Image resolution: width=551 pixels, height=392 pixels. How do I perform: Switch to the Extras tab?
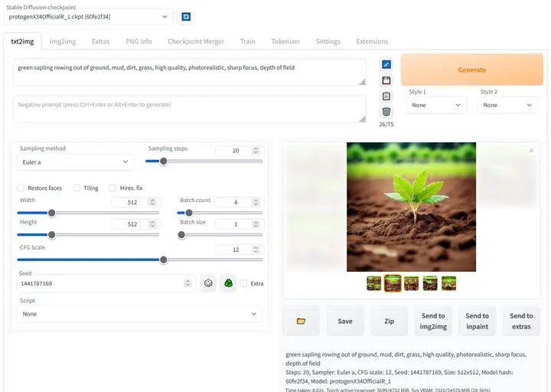pos(101,41)
